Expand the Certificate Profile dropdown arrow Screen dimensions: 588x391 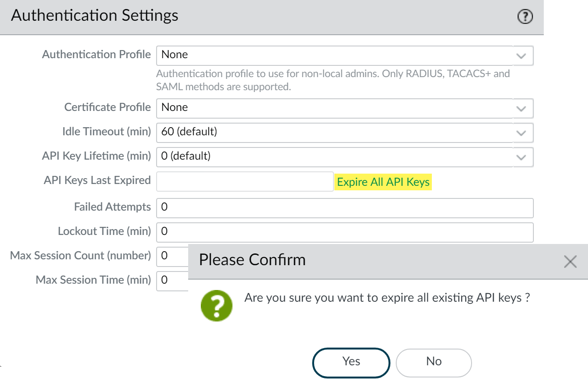521,109
